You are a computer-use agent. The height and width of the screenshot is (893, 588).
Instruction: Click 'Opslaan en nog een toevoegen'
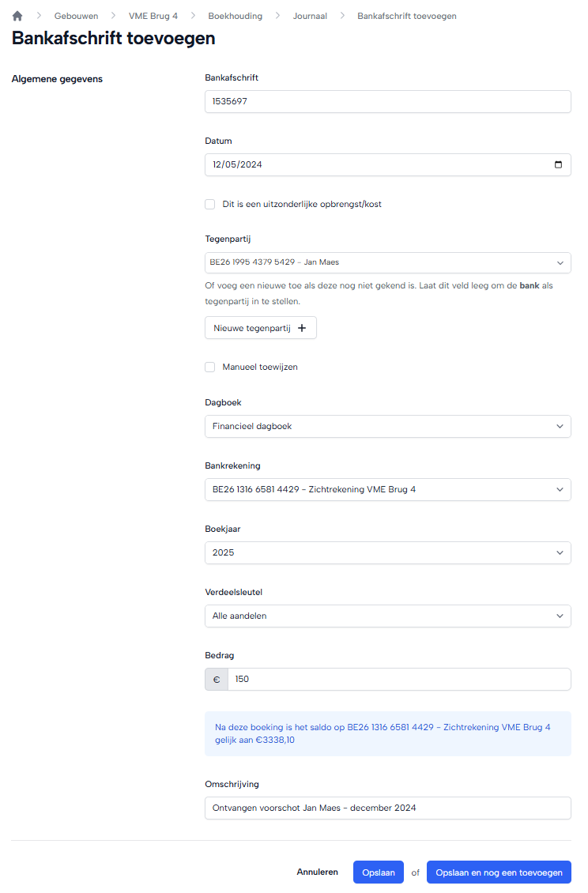click(x=499, y=872)
